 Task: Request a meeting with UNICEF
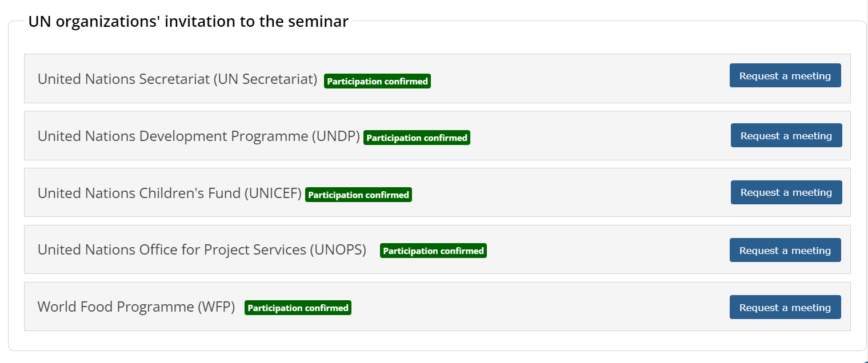pyautogui.click(x=786, y=192)
